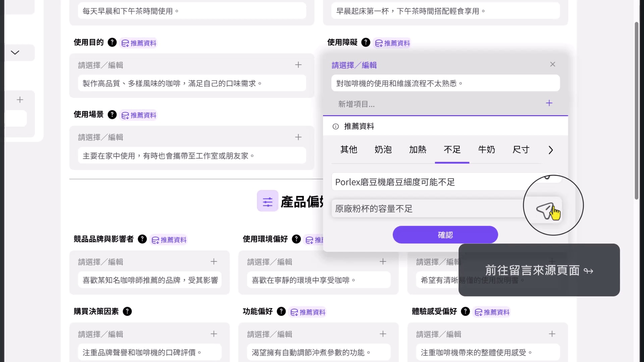Click right arrow to scroll recommendation tabs
This screenshot has height=362, width=644.
tap(550, 150)
